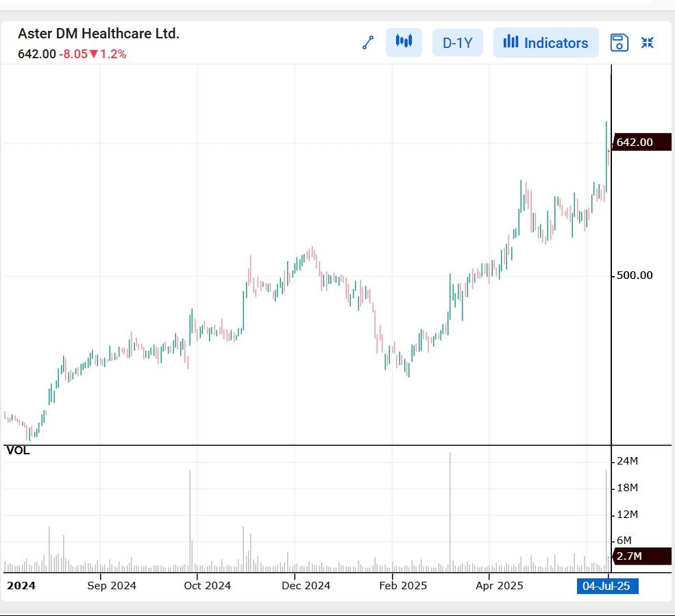
Task: Select the line drawing tool icon
Action: tap(368, 42)
